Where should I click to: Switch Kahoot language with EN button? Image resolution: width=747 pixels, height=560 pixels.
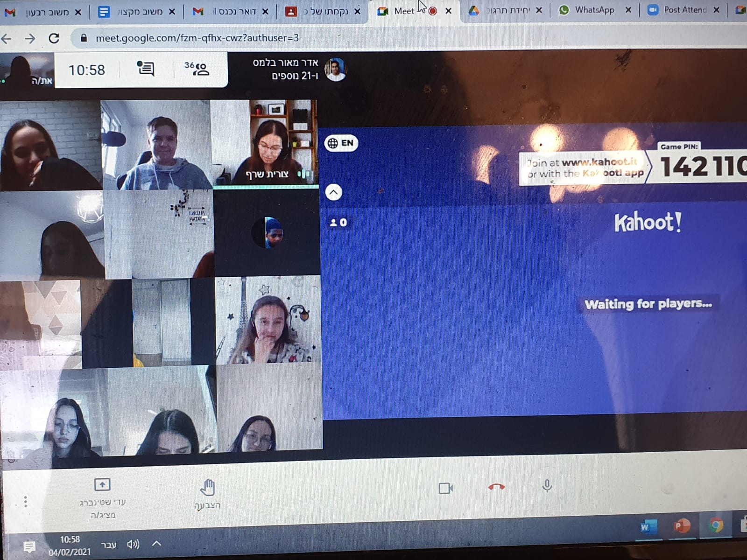[341, 143]
